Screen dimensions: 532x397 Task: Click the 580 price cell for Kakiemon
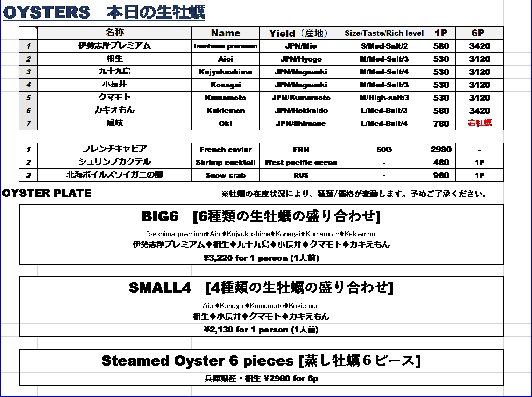click(x=441, y=110)
